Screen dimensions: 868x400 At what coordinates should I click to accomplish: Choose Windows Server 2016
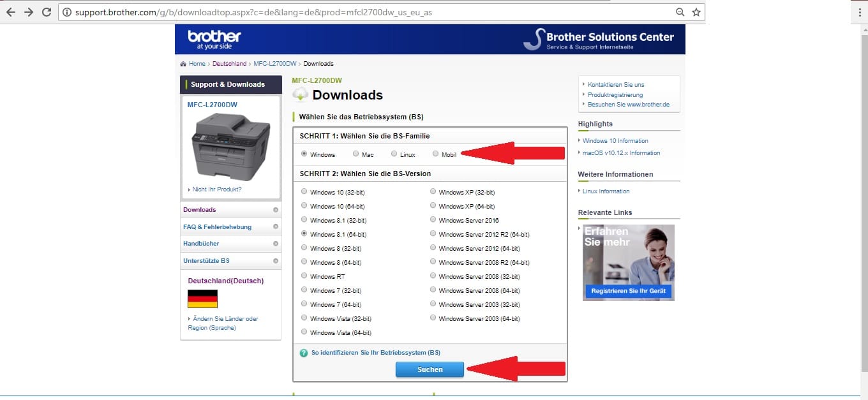tap(433, 219)
